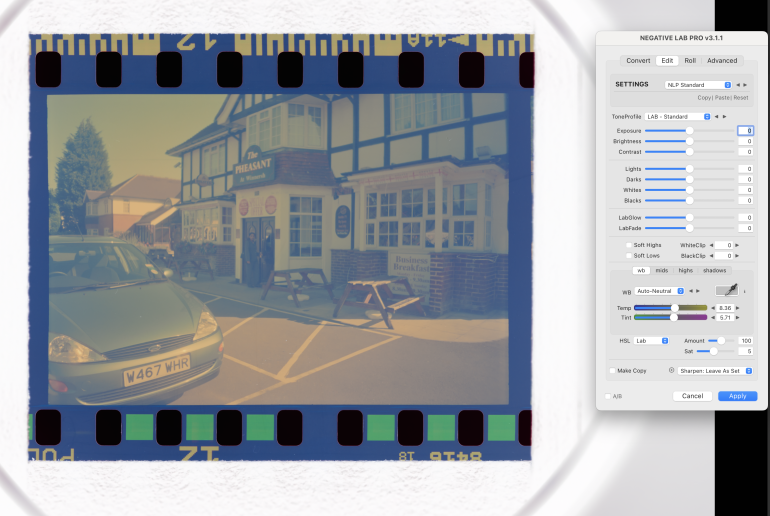Open the HSL Lab dropdown

point(651,341)
